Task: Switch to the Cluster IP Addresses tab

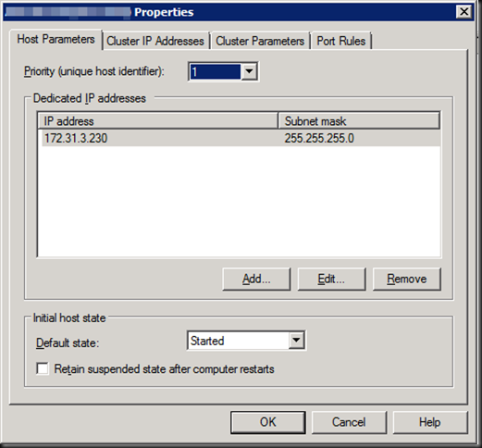Action: [155, 41]
